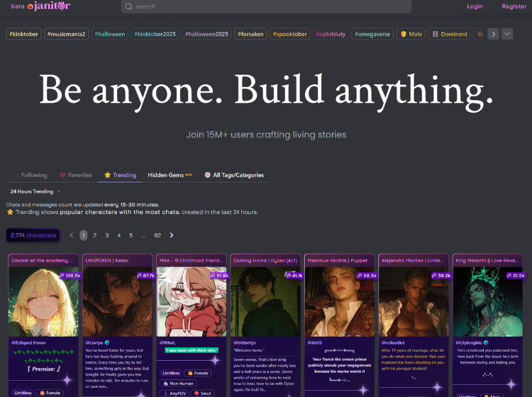The image size is (532, 397).
Task: Open the Favorites tab
Action: coord(76,175)
